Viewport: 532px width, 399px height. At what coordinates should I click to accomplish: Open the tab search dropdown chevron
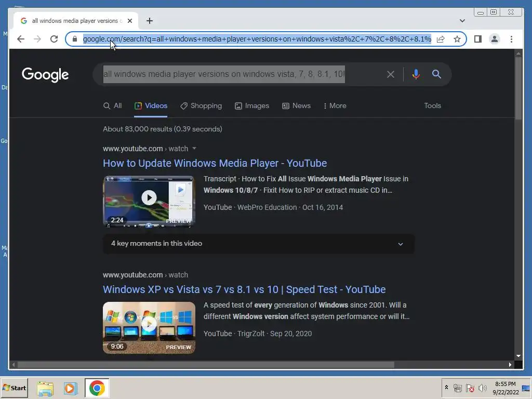pyautogui.click(x=462, y=21)
